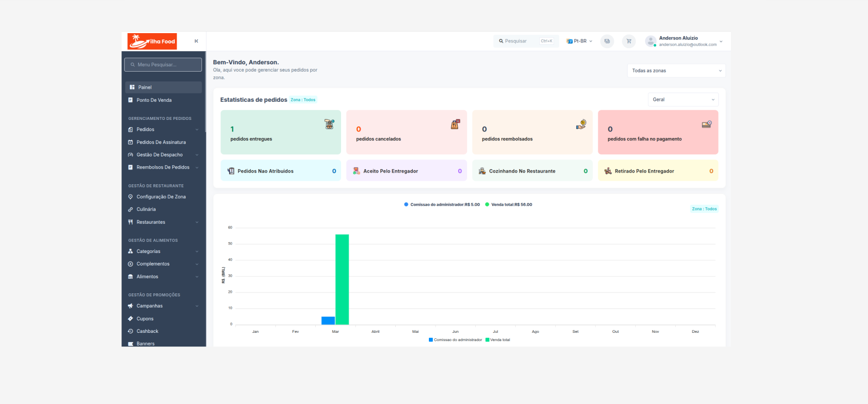Screen dimensions: 868x404
Task: Open the delivered orders card icon
Action: [329, 124]
